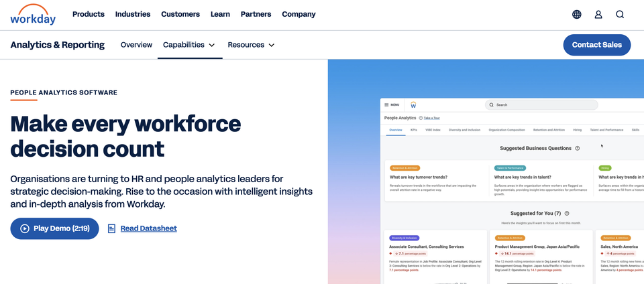
Task: Click 'Product Management Group, Japan Asia/Pacific' title
Action: pos(537,246)
